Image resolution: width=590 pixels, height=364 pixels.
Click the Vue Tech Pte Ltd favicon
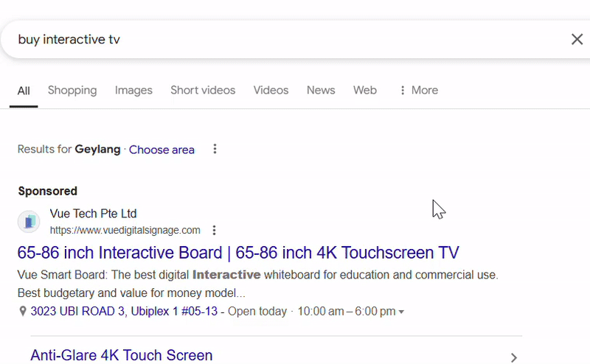click(x=29, y=222)
